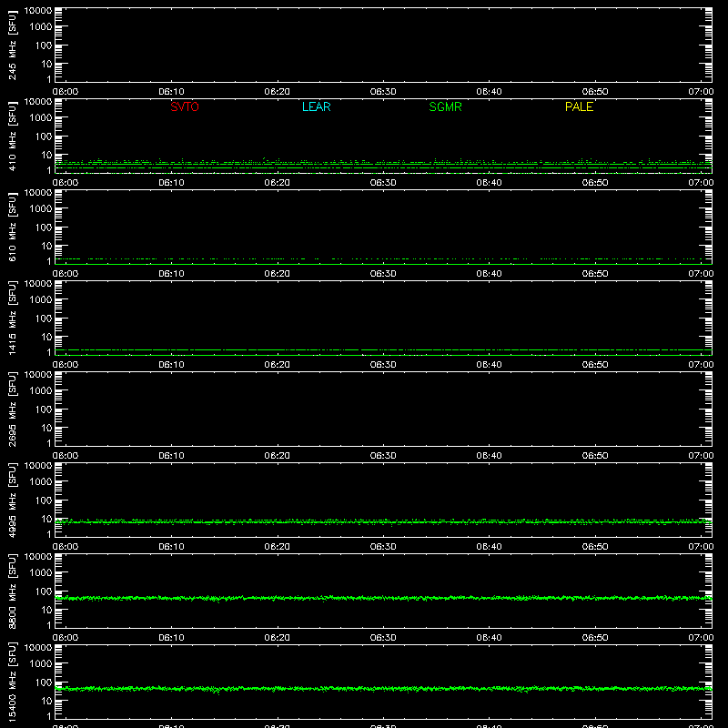The image size is (728, 728).
Task: Click the 06:20 time label under 410 MHz panel
Action: 278,183
